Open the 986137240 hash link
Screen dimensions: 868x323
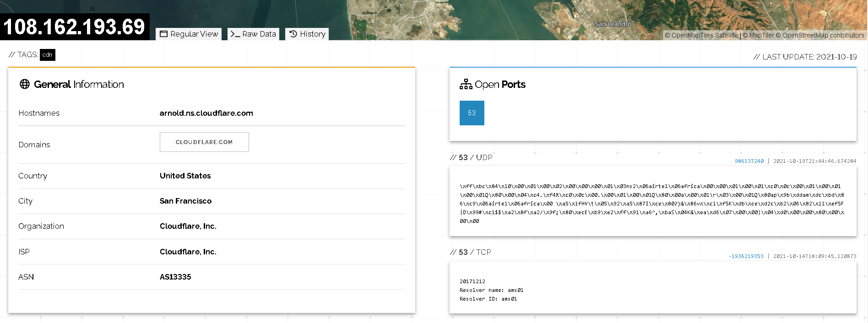pyautogui.click(x=749, y=161)
